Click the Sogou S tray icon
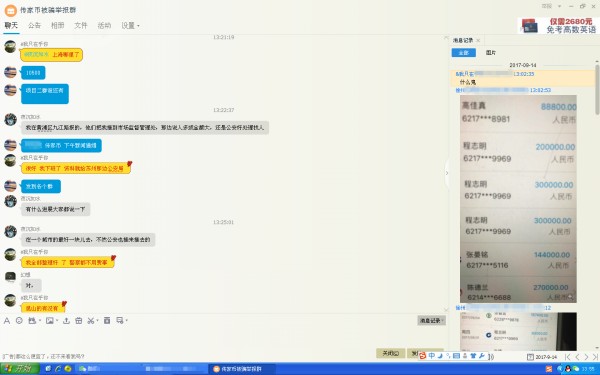The height and width of the screenshot is (375, 600). (x=549, y=369)
